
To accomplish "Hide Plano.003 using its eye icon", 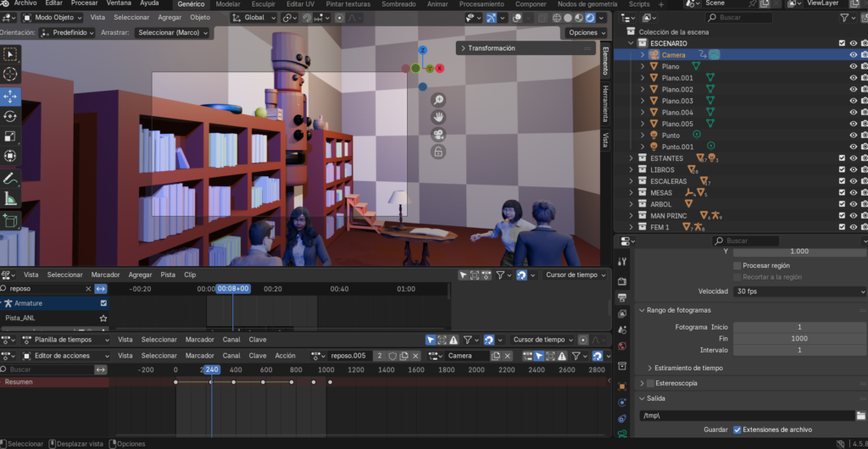I will coord(853,101).
